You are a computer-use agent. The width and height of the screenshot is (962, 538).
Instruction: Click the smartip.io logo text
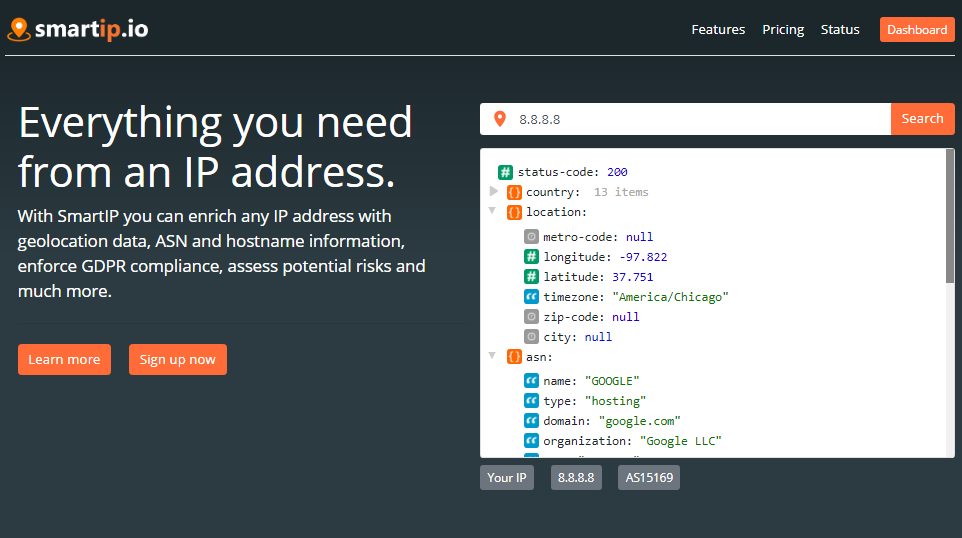(92, 29)
